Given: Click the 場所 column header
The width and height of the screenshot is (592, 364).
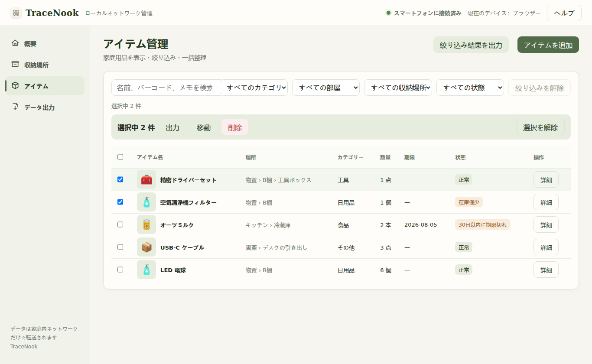Looking at the screenshot, I should click(251, 157).
